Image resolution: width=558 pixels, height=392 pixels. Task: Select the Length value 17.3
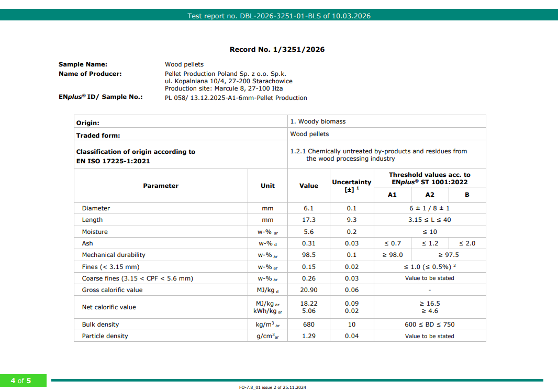pyautogui.click(x=308, y=220)
